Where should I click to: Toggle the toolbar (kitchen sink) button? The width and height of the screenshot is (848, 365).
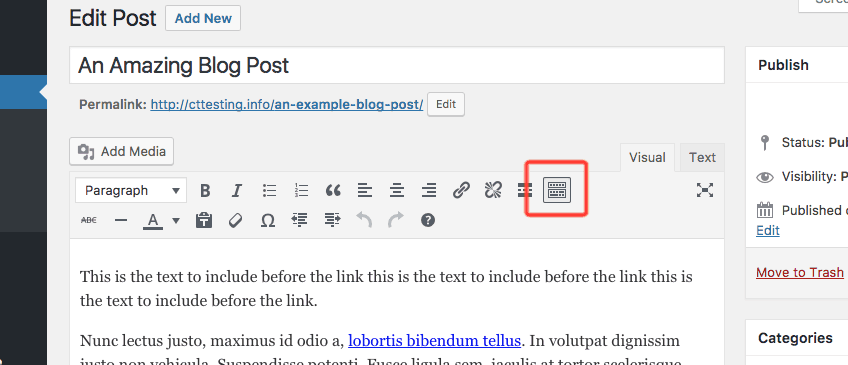pos(556,190)
